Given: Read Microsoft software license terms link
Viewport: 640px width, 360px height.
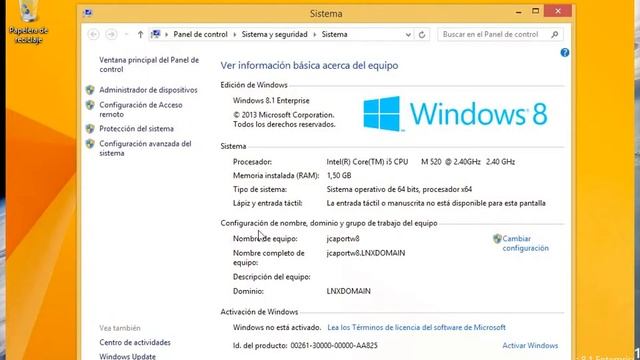Looking at the screenshot, I should point(416,327).
